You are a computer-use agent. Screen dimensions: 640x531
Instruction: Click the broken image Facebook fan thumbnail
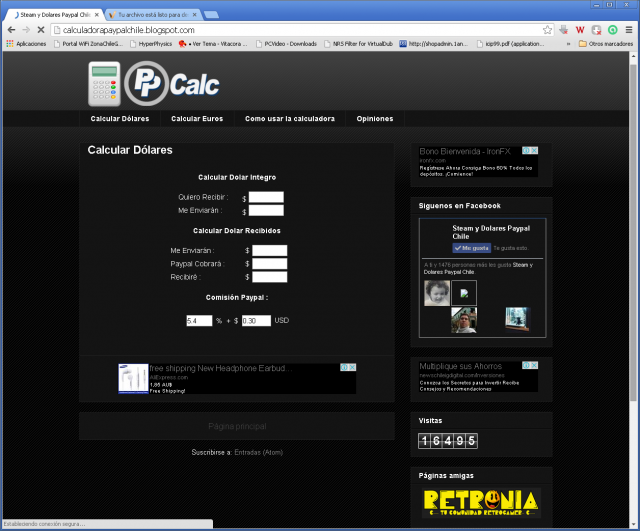pyautogui.click(x=464, y=293)
